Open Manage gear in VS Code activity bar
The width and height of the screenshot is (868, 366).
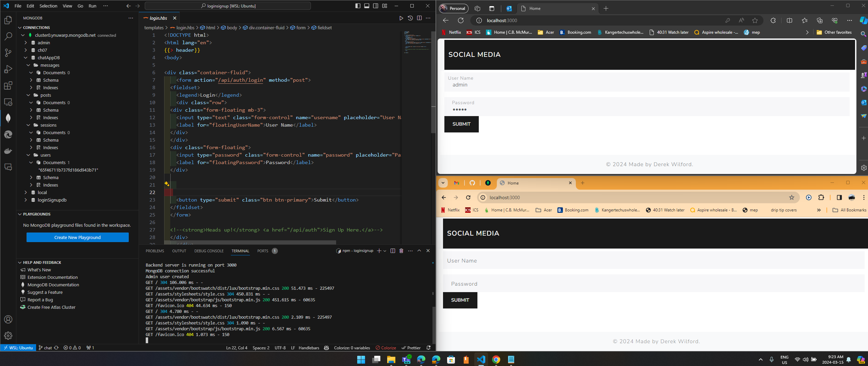coord(8,336)
